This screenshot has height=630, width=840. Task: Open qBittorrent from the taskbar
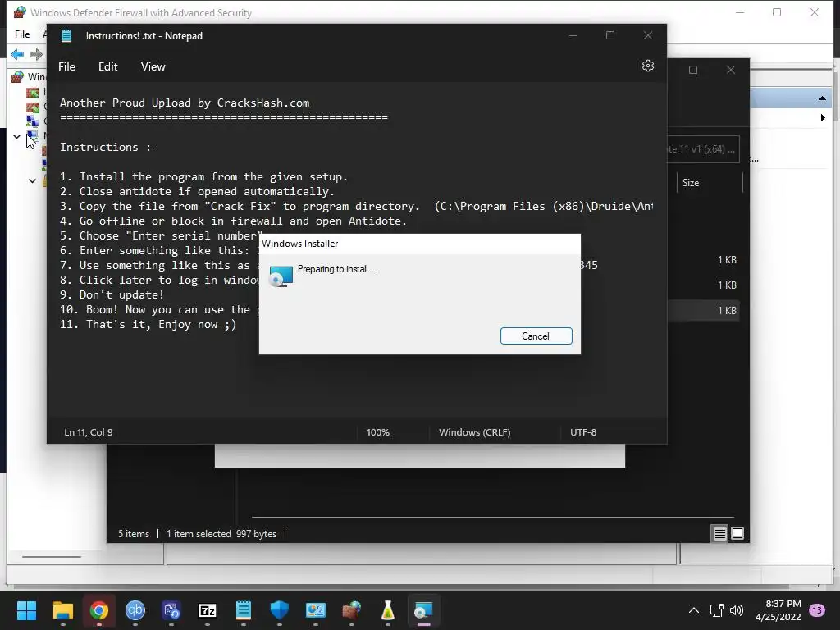tap(135, 610)
